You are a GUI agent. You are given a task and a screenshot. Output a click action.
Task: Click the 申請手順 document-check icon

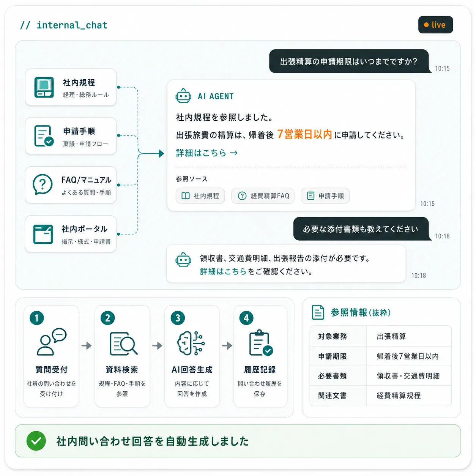44,136
